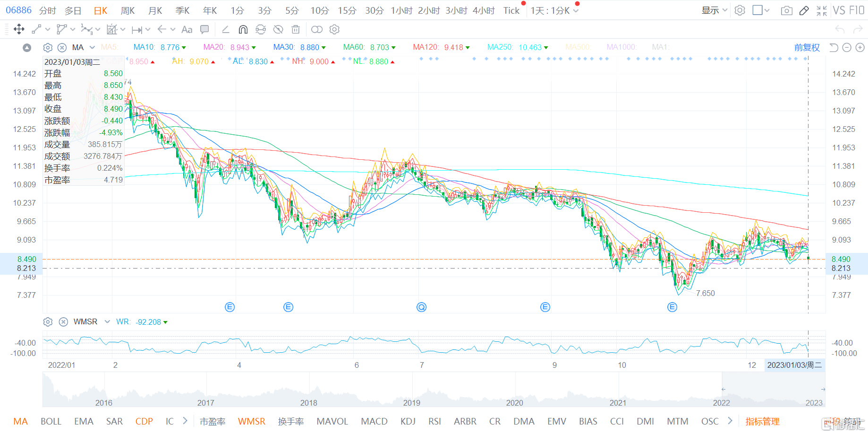
Task: Show more sub-indicators with right chevron after OSC
Action: [x=730, y=421]
